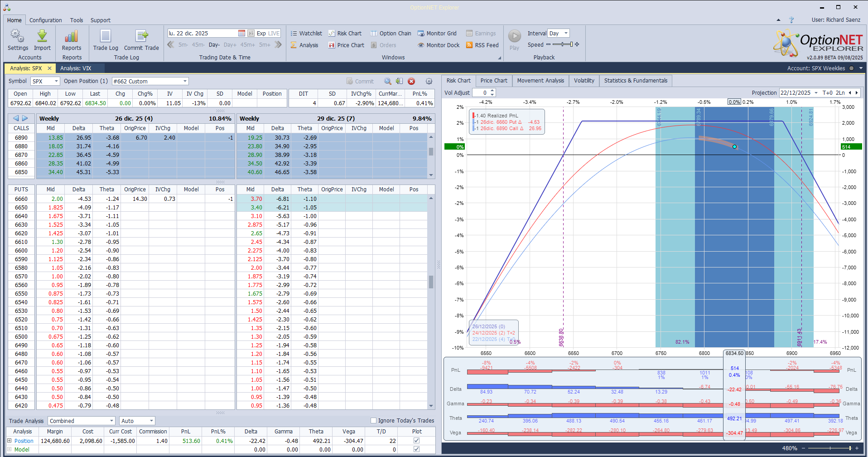Screen dimensions: 868x457
Task: Jump back with the 45m- button
Action: [x=198, y=45]
